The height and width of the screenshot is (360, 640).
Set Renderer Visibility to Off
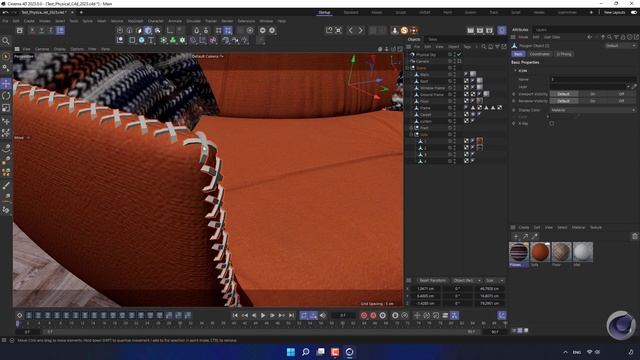point(621,101)
